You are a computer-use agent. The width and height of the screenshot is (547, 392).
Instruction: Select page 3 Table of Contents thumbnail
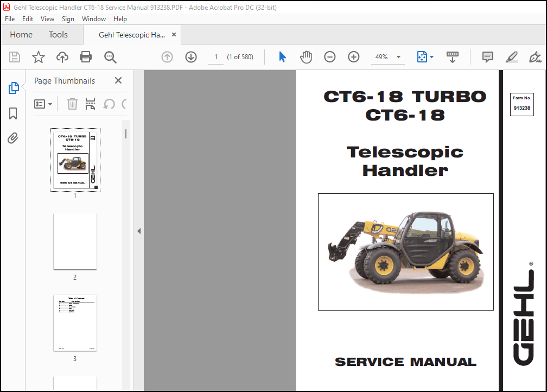pyautogui.click(x=75, y=323)
